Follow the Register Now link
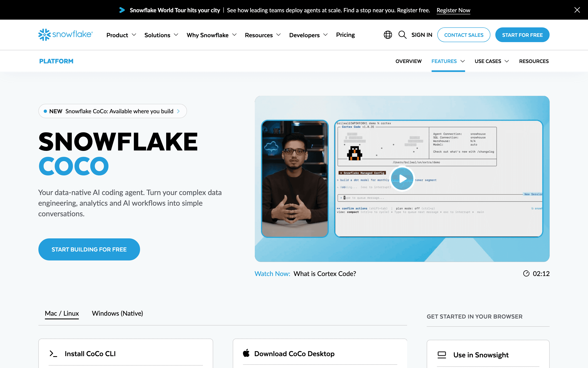 453,10
